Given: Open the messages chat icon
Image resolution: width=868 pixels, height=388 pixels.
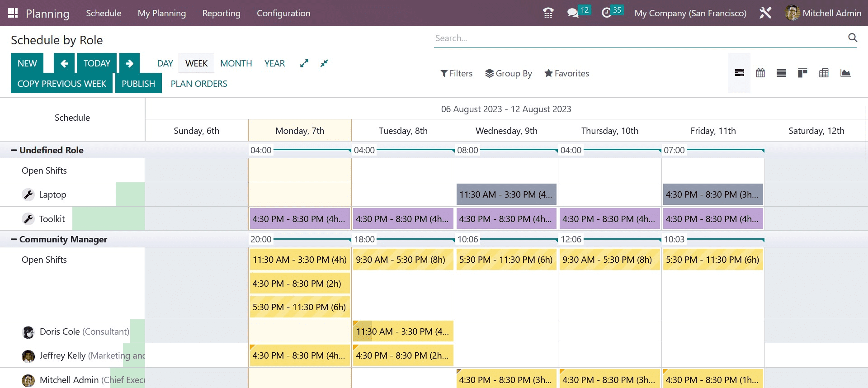Looking at the screenshot, I should point(573,13).
